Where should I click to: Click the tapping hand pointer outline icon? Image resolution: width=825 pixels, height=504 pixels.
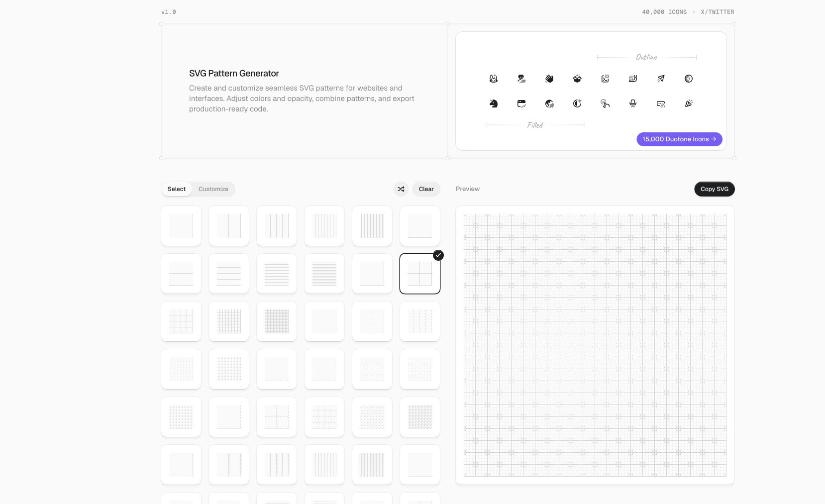(x=605, y=103)
